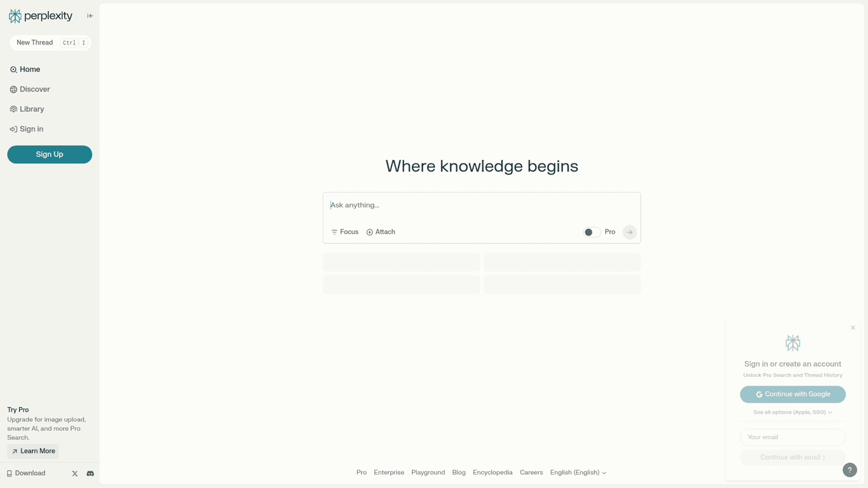The height and width of the screenshot is (488, 868).
Task: Expand the English language selector
Action: [x=578, y=473]
